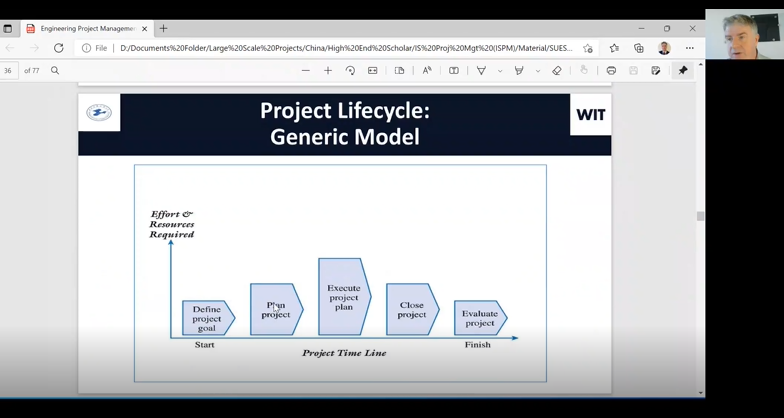Refresh the current page

pos(59,48)
